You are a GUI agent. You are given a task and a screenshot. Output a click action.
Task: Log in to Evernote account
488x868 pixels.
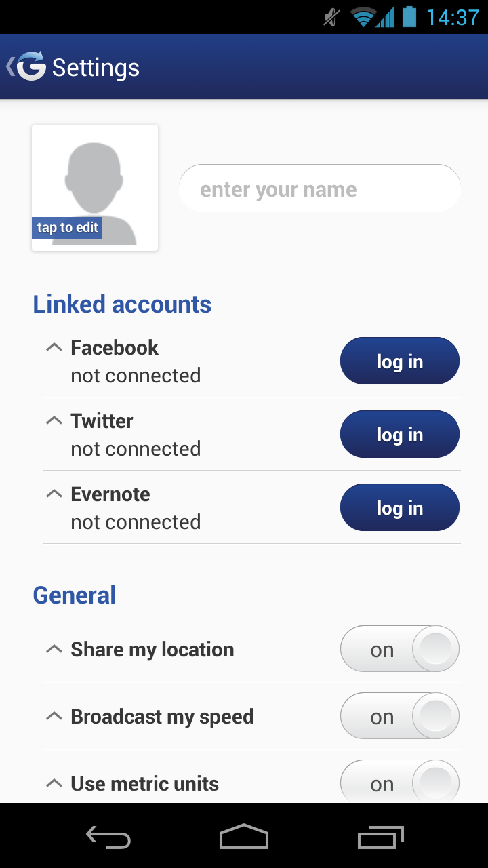point(399,508)
